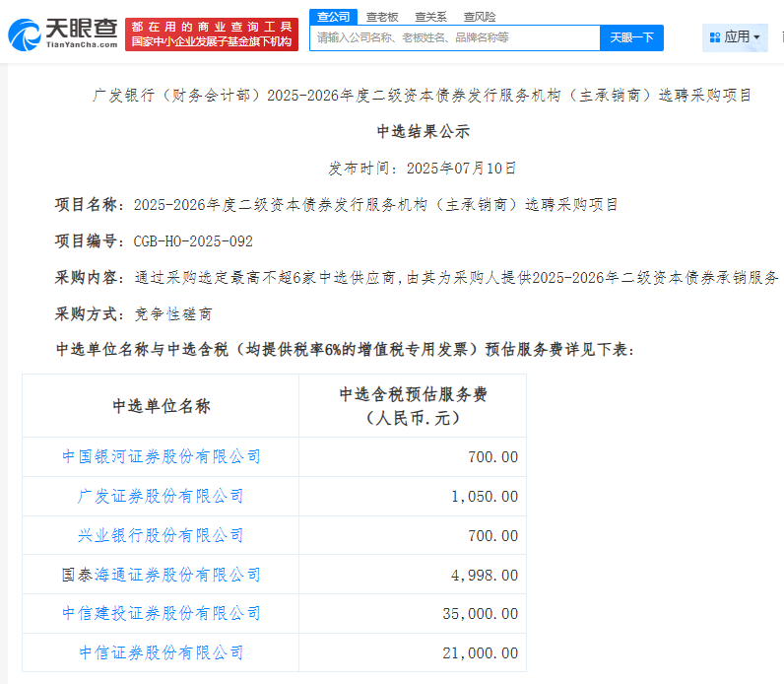Click the 天眼查 logo text
This screenshot has height=684, width=784.
(x=83, y=28)
